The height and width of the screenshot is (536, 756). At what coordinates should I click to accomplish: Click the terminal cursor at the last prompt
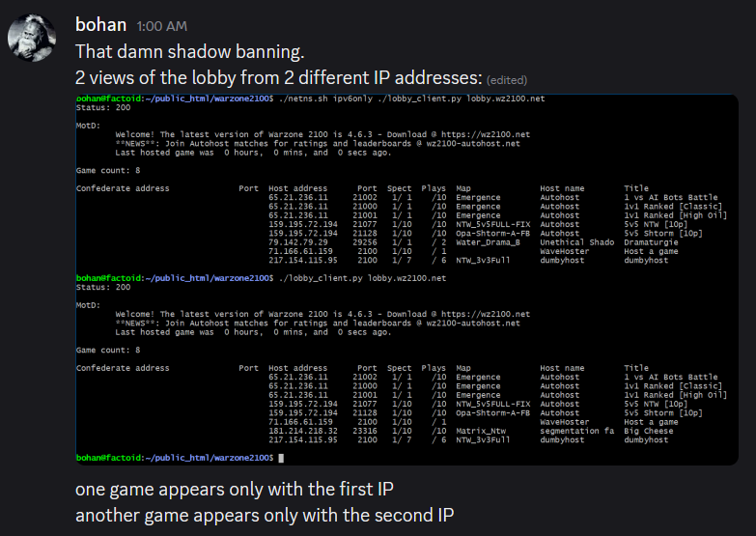tap(281, 458)
